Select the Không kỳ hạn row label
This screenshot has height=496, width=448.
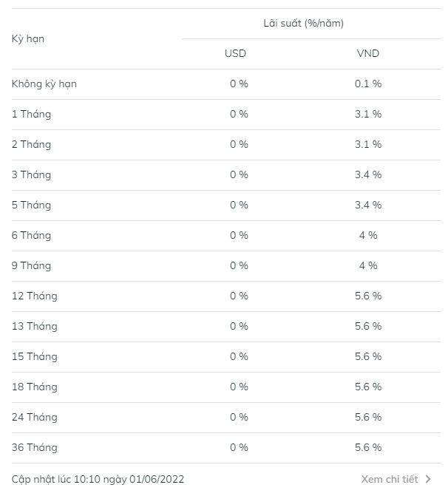[x=44, y=84]
